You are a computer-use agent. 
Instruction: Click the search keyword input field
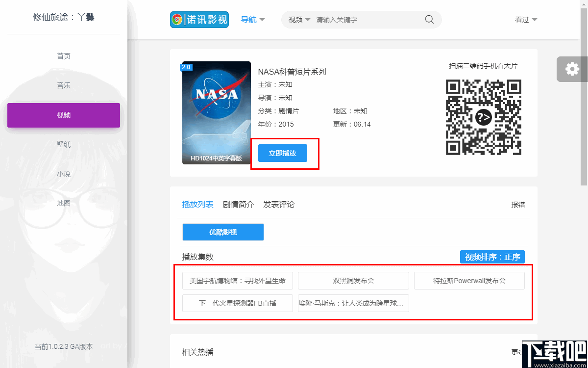367,20
